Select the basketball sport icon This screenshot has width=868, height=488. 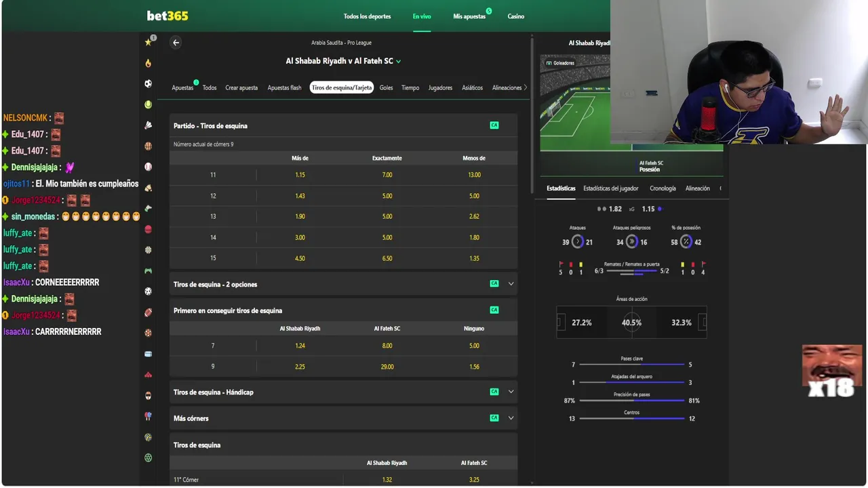pos(148,146)
